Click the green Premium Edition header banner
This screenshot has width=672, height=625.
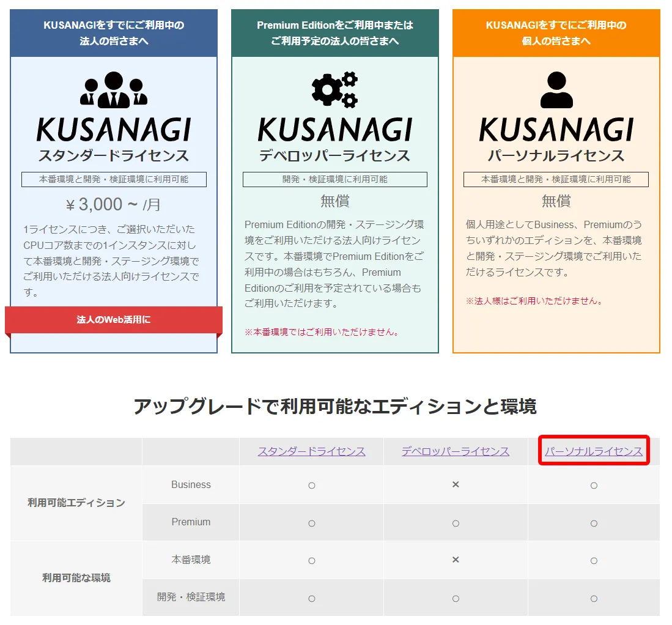tap(334, 33)
